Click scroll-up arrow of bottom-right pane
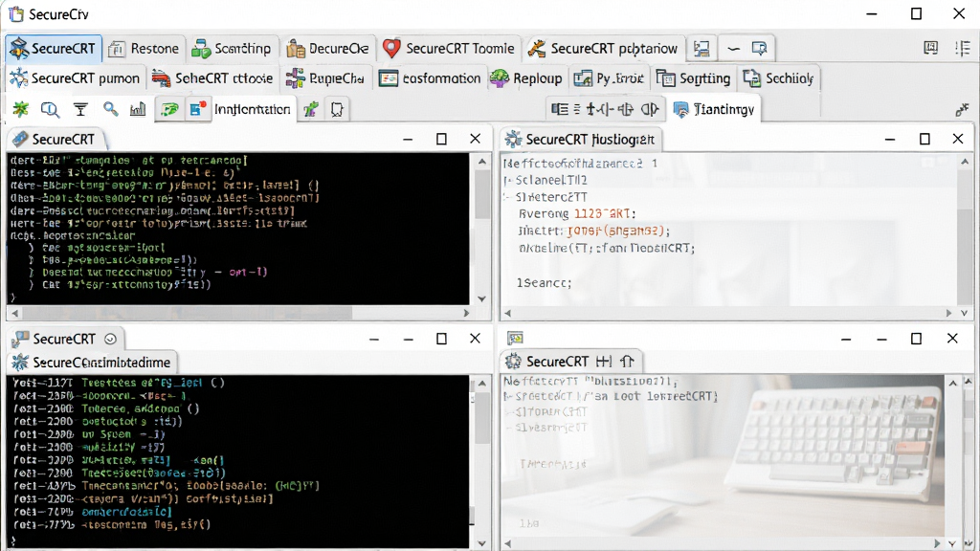The width and height of the screenshot is (980, 551). tap(953, 383)
